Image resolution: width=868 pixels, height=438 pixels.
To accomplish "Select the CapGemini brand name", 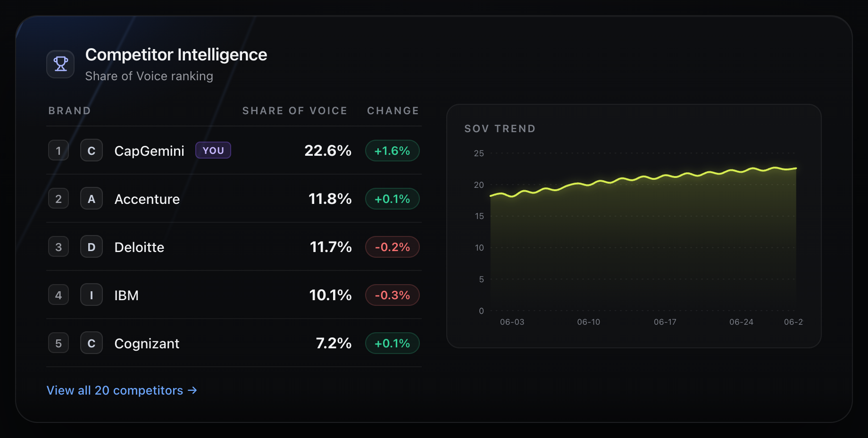I will point(149,151).
